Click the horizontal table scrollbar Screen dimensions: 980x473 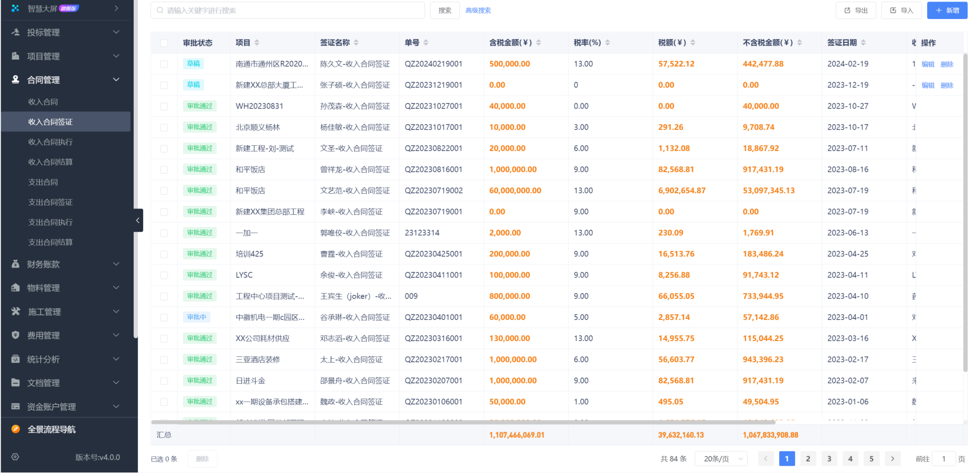463,422
